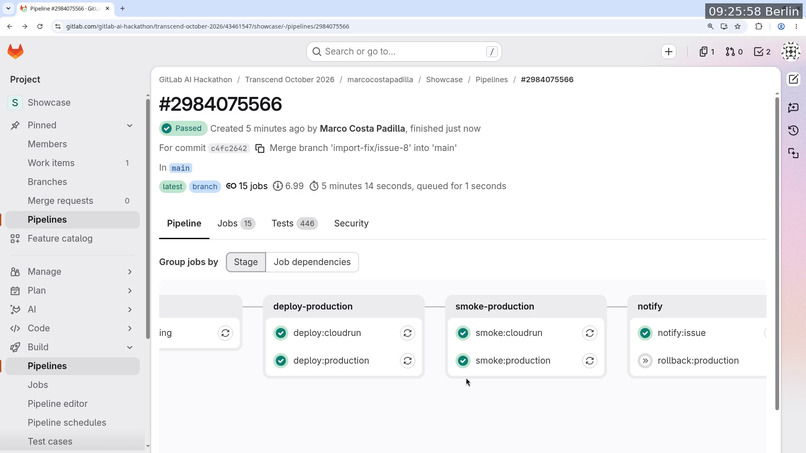This screenshot has width=806, height=453.
Task: Collapse the Pinned section
Action: [130, 125]
